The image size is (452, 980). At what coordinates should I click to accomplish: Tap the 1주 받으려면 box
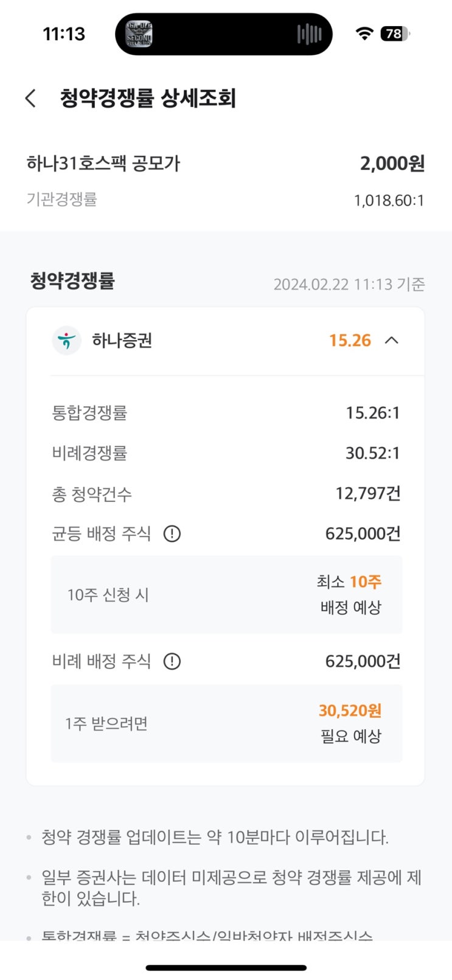(x=226, y=723)
